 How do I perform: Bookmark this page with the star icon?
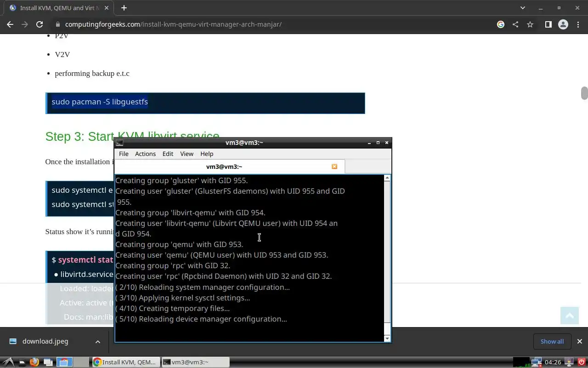pos(530,24)
